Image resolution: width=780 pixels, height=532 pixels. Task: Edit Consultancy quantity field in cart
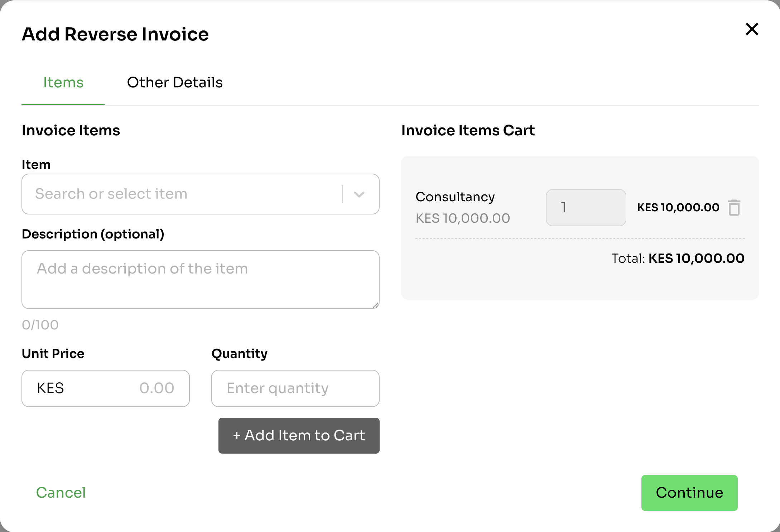pos(586,208)
